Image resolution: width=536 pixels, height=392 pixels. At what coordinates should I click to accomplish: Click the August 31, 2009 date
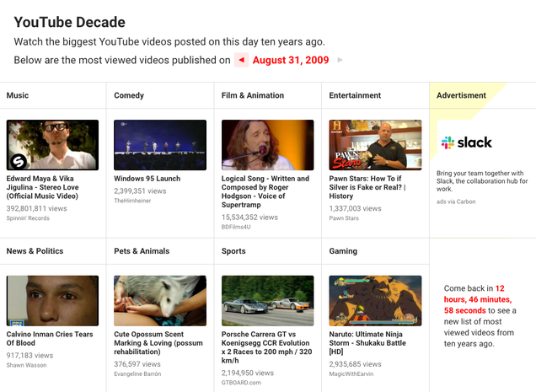click(291, 60)
